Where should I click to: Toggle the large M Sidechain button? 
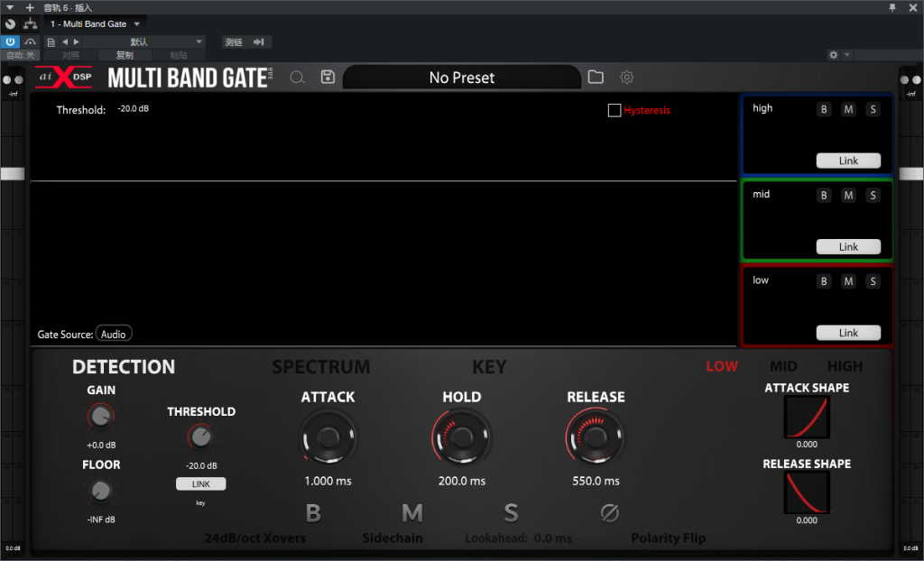point(411,513)
